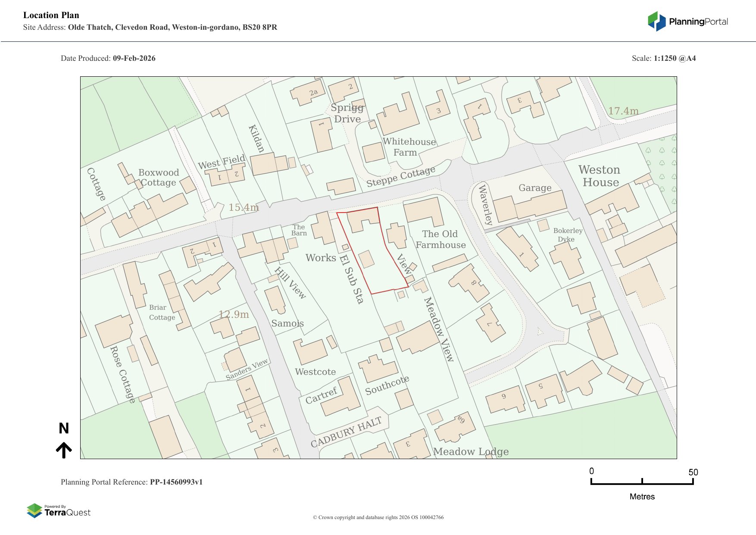Select the Weston House map label

pyautogui.click(x=600, y=176)
